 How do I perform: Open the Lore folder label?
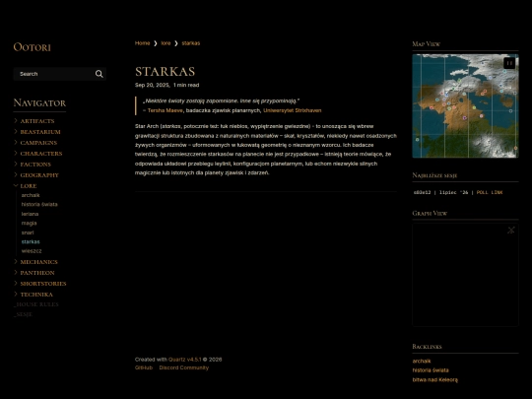click(x=29, y=186)
